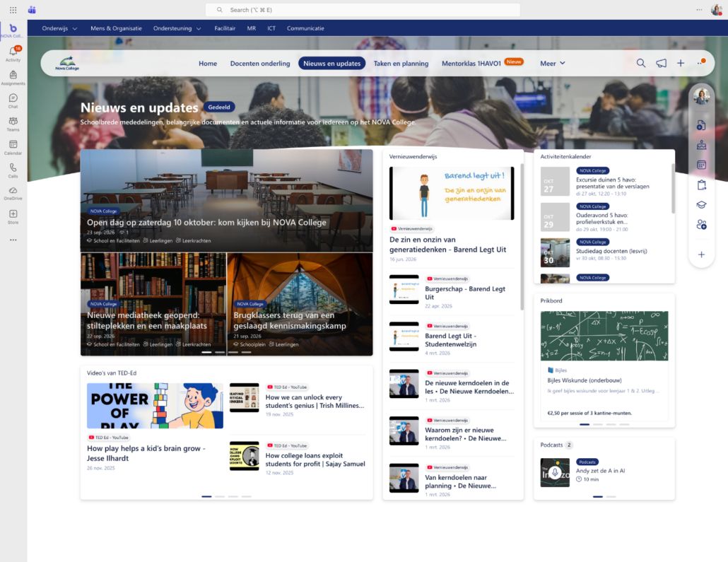This screenshot has height=562, width=728.
Task: Click the Search input field
Action: point(363,10)
